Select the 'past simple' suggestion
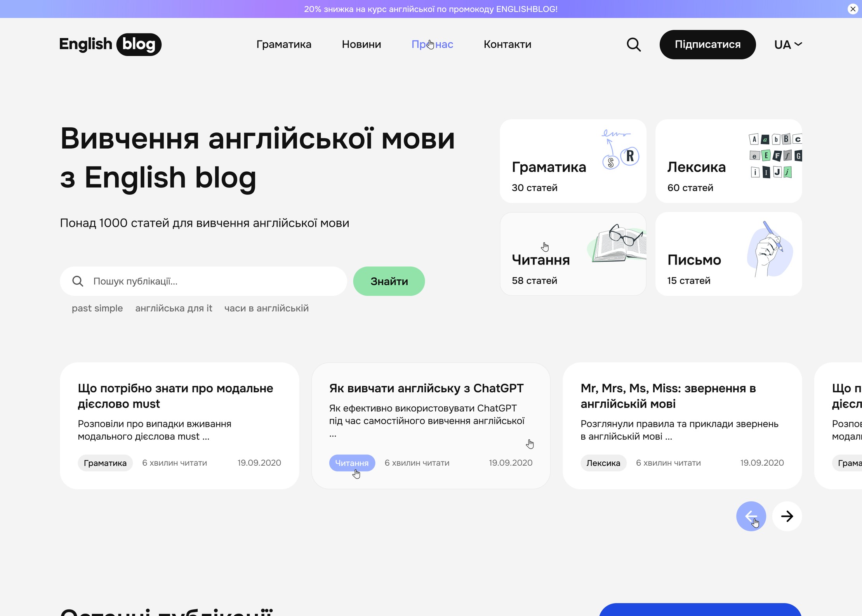This screenshot has width=862, height=616. coord(97,308)
